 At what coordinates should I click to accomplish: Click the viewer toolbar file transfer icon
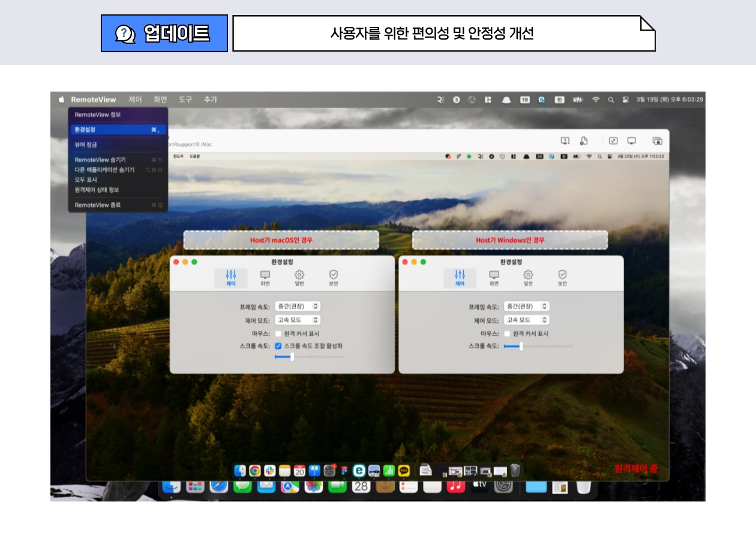(x=584, y=141)
